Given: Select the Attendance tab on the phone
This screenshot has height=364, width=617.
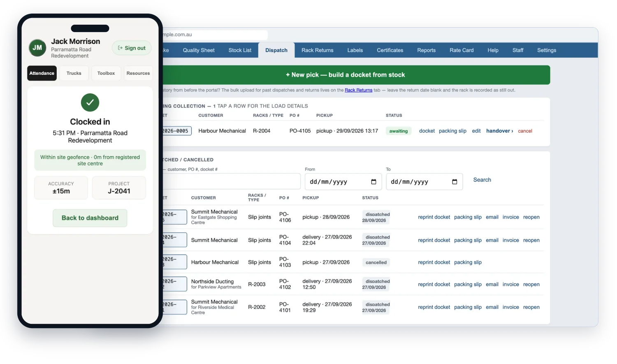Looking at the screenshot, I should [x=42, y=73].
